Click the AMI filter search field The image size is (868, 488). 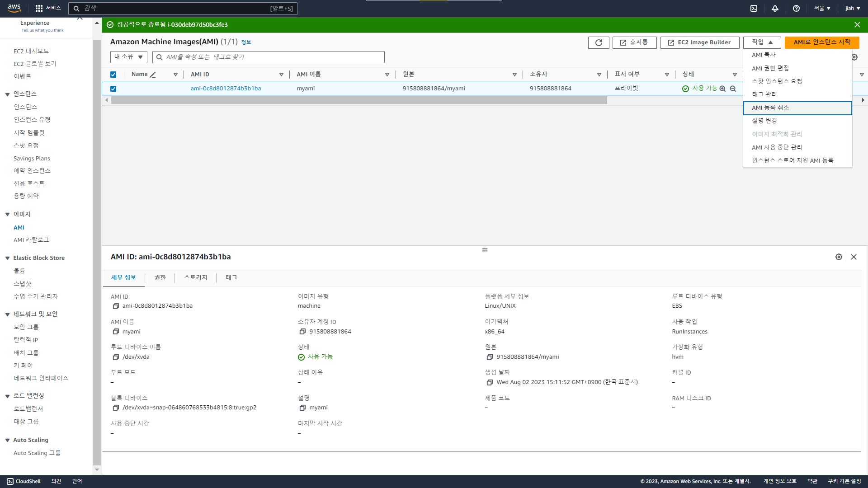269,57
